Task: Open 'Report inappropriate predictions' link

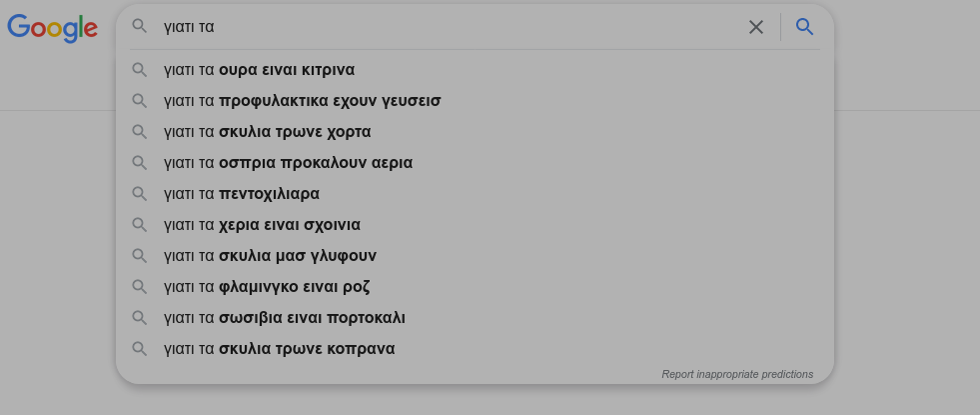Action: (x=737, y=374)
